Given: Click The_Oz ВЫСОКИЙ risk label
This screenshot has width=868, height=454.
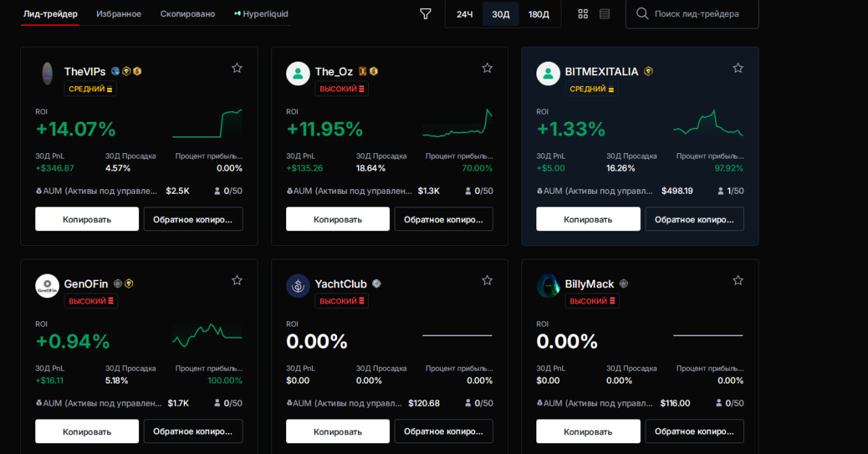Looking at the screenshot, I should pyautogui.click(x=342, y=89).
